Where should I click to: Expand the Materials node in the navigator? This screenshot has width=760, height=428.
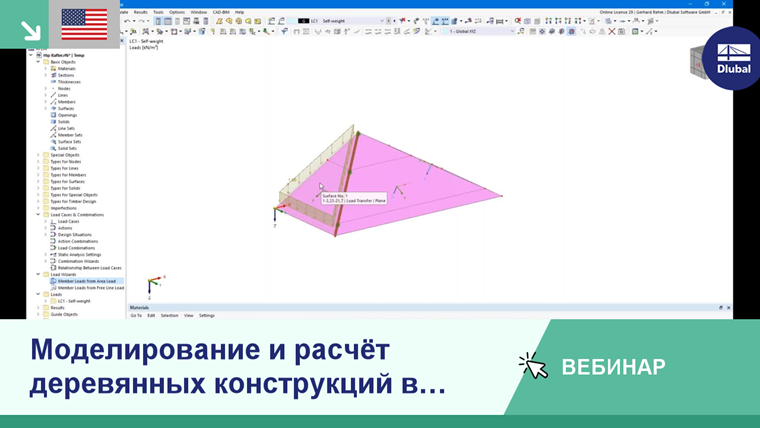[x=46, y=69]
